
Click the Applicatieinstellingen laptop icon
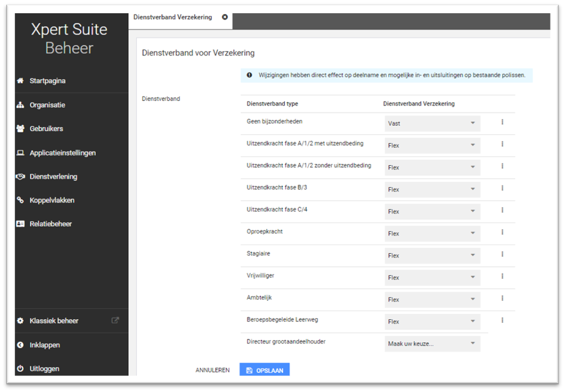point(20,153)
